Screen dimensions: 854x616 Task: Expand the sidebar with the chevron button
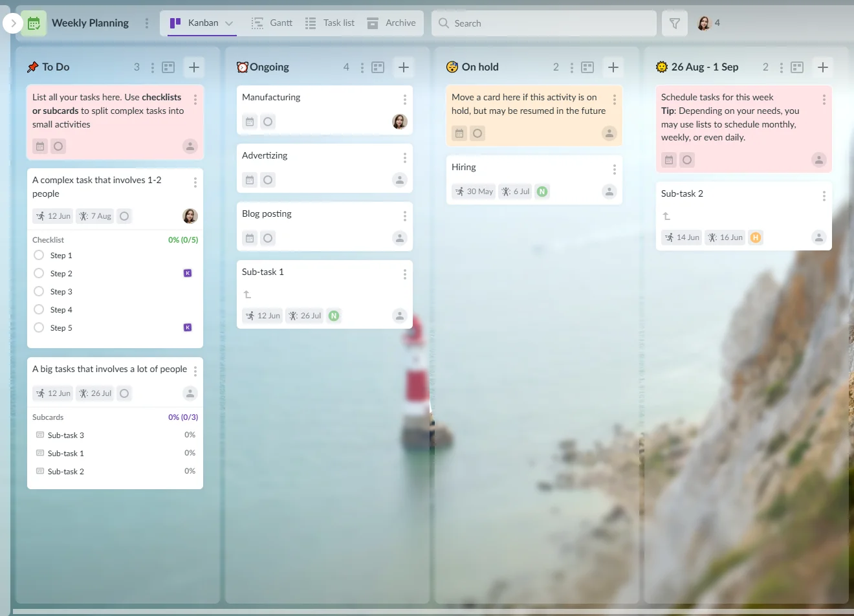tap(13, 23)
